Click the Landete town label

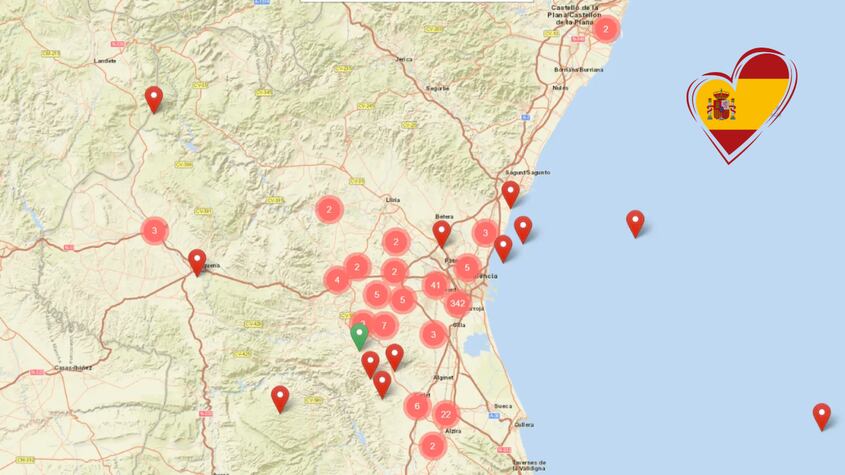(105, 61)
